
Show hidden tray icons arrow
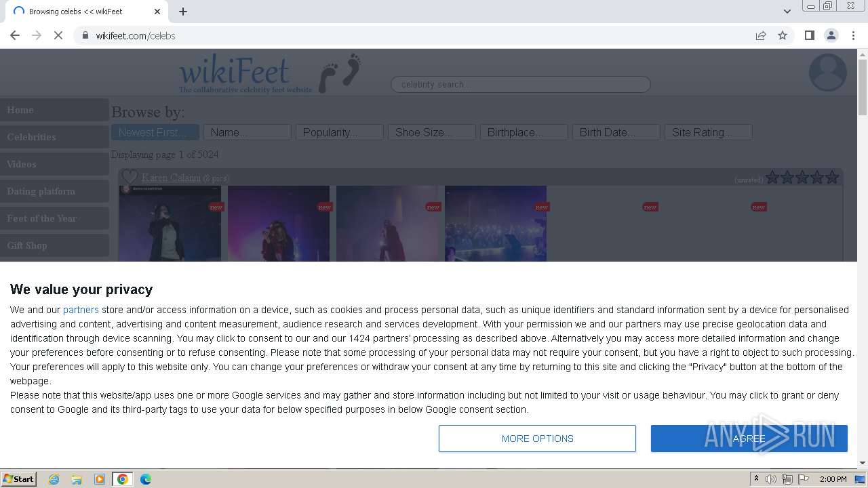[x=756, y=479]
